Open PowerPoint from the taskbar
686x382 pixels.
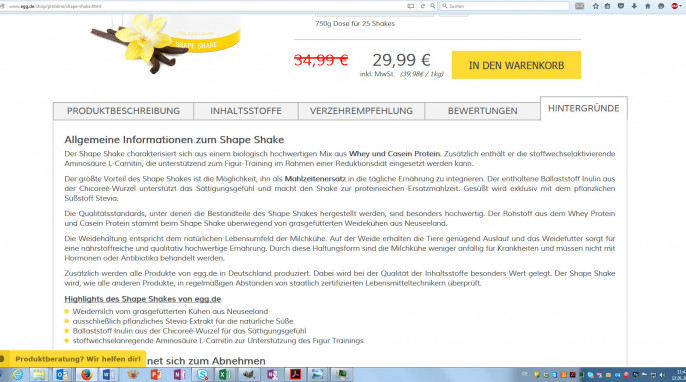pos(156,375)
